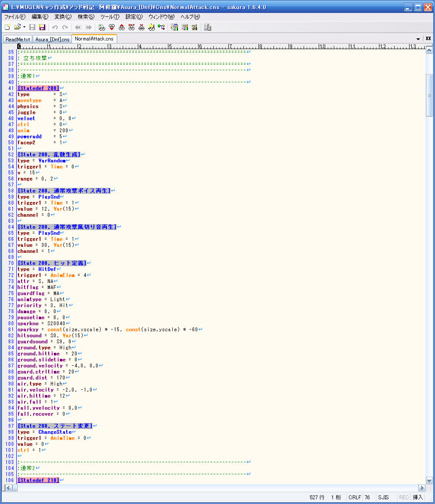Click the vertical scrollbar down arrow
Viewport: 435px width, 504px height.
tap(429, 481)
